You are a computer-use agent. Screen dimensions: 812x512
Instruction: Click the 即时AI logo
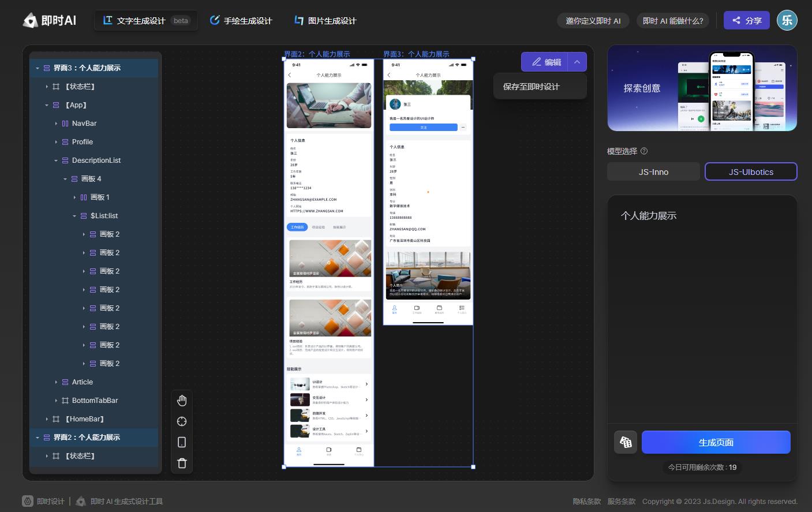coord(50,20)
